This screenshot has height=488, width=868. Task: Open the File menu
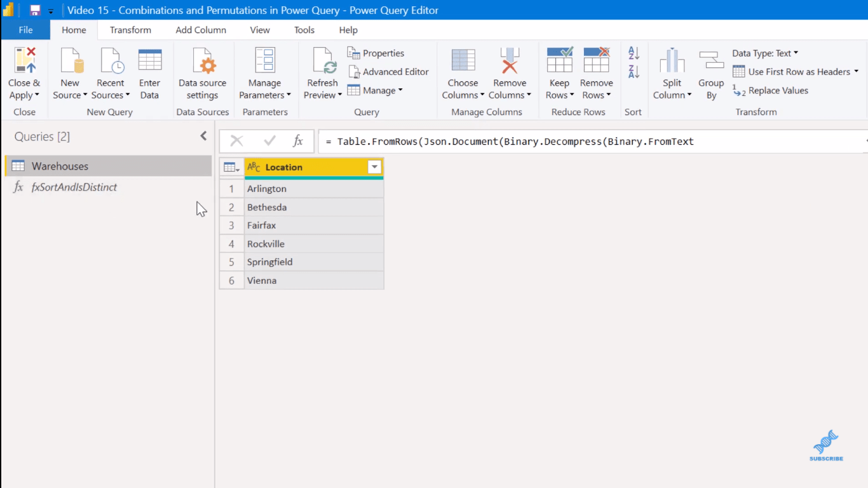tap(25, 30)
